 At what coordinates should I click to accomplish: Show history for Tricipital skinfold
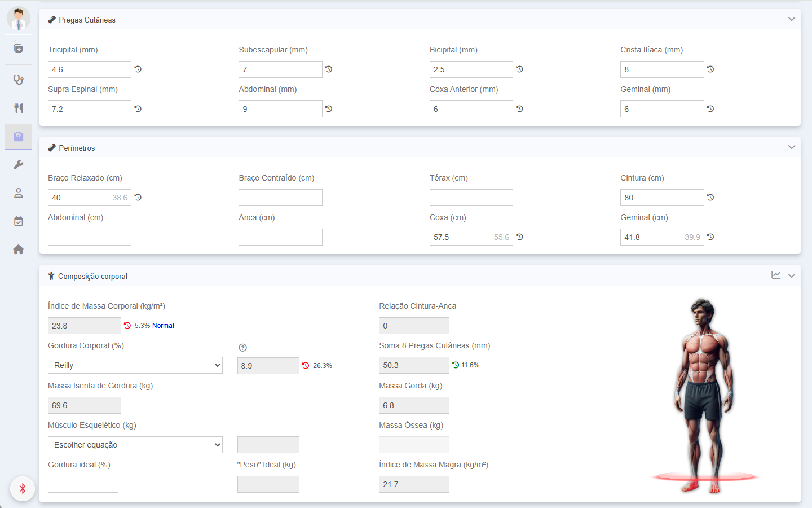pyautogui.click(x=138, y=69)
